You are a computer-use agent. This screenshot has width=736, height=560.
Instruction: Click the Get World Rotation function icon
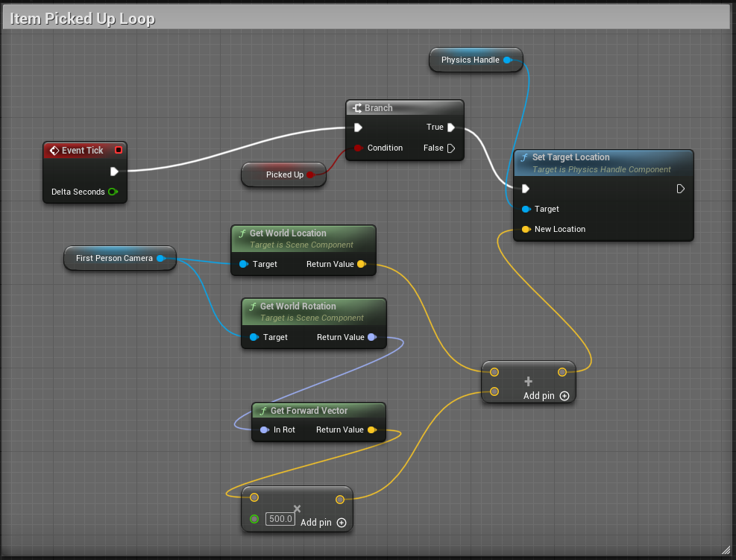[252, 306]
